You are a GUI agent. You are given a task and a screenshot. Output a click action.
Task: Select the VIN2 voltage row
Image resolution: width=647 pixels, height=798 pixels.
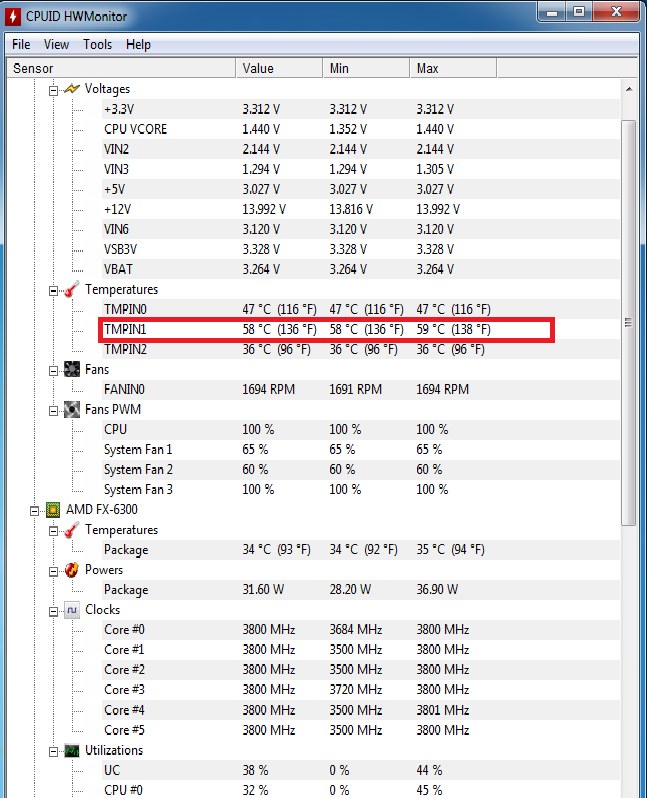[360, 149]
